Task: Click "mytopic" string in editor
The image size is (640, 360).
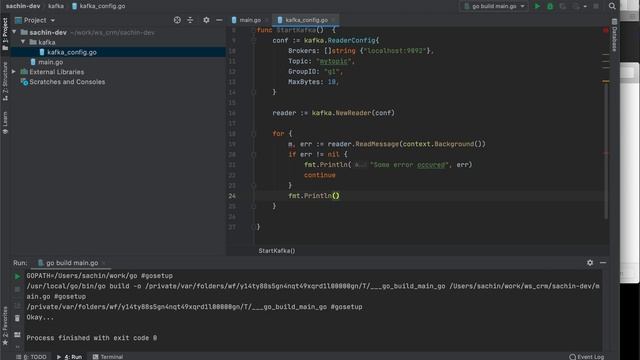Action: (x=333, y=61)
